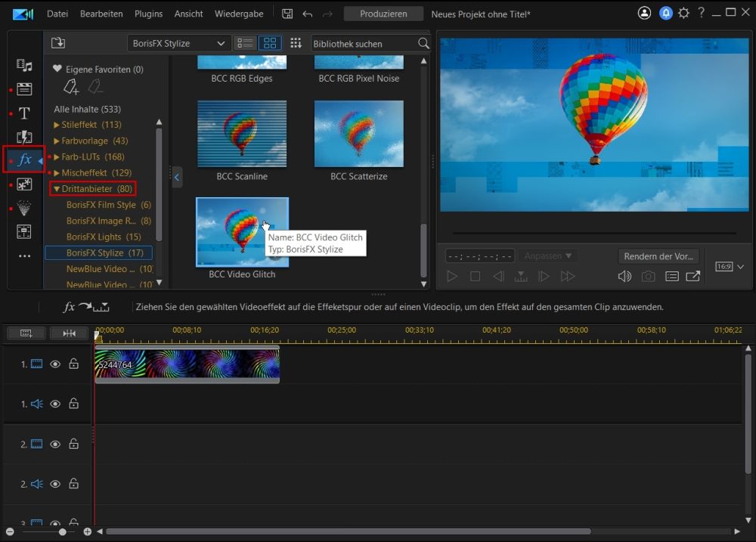
Task: Zoom in timeline with plus button
Action: coord(87,532)
